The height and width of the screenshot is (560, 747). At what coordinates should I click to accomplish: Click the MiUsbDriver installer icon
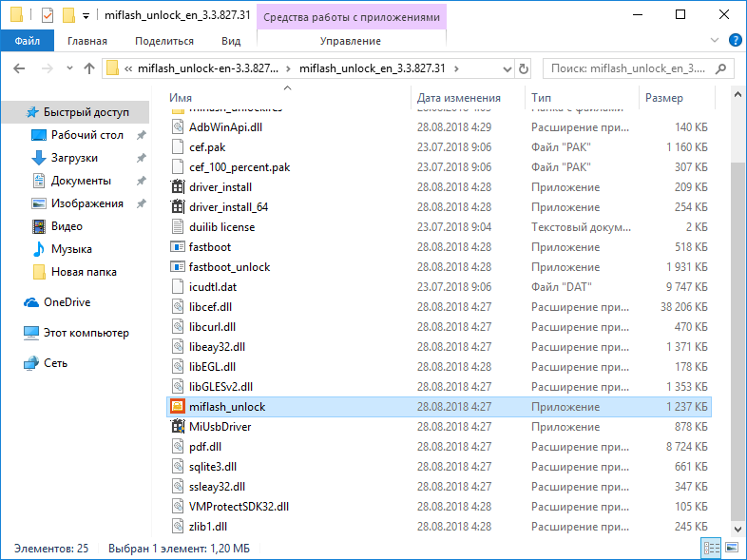[x=177, y=427]
